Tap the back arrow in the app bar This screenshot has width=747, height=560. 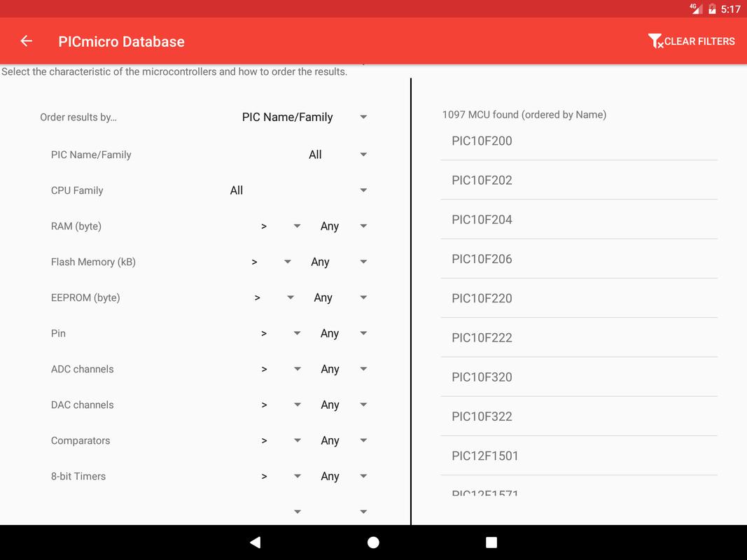[26, 41]
